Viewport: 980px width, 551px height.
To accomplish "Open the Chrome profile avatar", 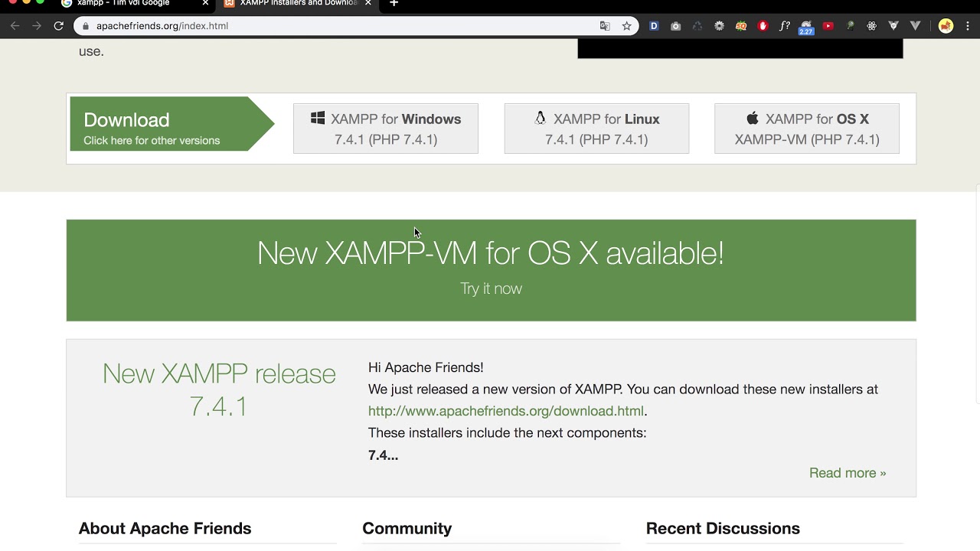I will [946, 26].
